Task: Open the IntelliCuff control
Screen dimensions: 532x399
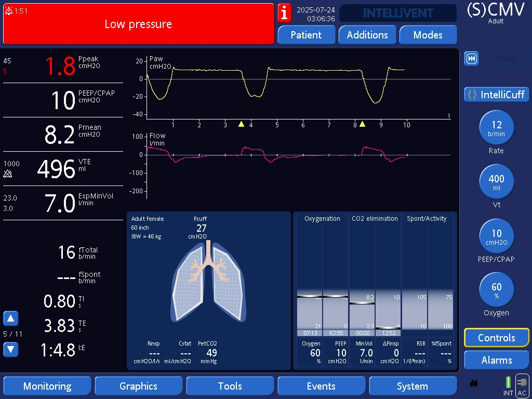Action: coord(496,95)
